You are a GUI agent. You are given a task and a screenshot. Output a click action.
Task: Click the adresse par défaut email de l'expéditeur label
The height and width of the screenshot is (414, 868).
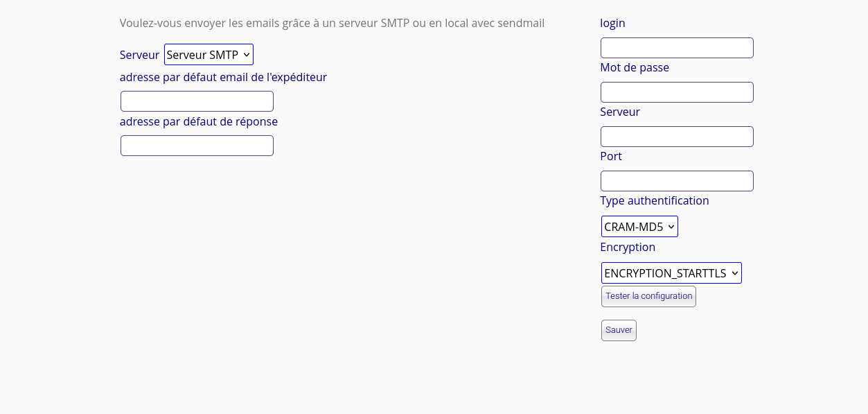point(223,77)
